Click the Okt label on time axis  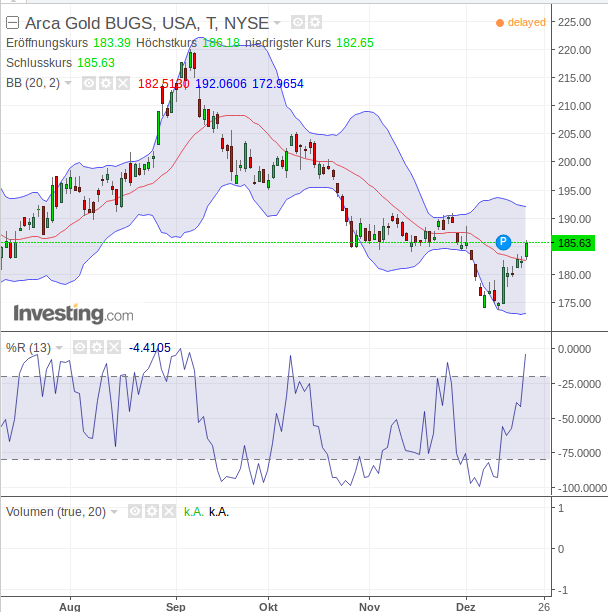(x=268, y=607)
